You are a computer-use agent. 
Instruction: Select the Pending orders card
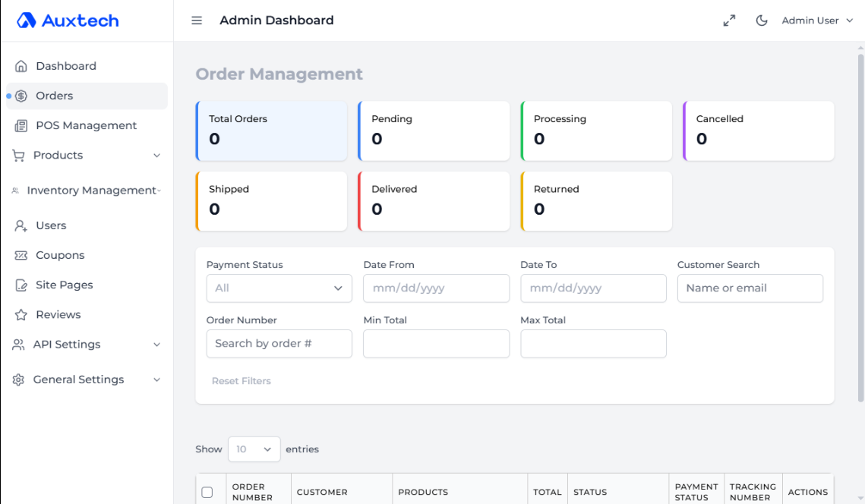coord(434,131)
